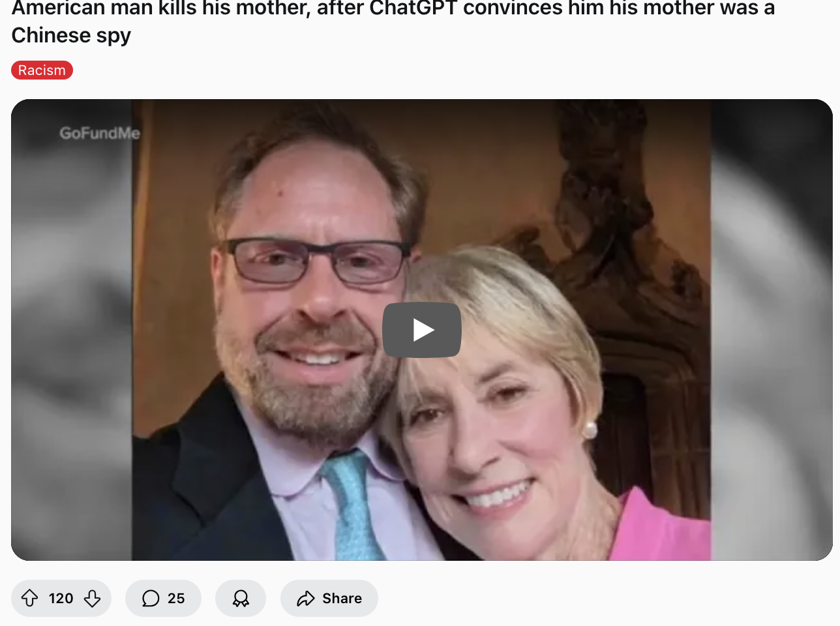Click the GoFundMe watermark on the video
Screen dimensions: 840x626
click(x=100, y=133)
